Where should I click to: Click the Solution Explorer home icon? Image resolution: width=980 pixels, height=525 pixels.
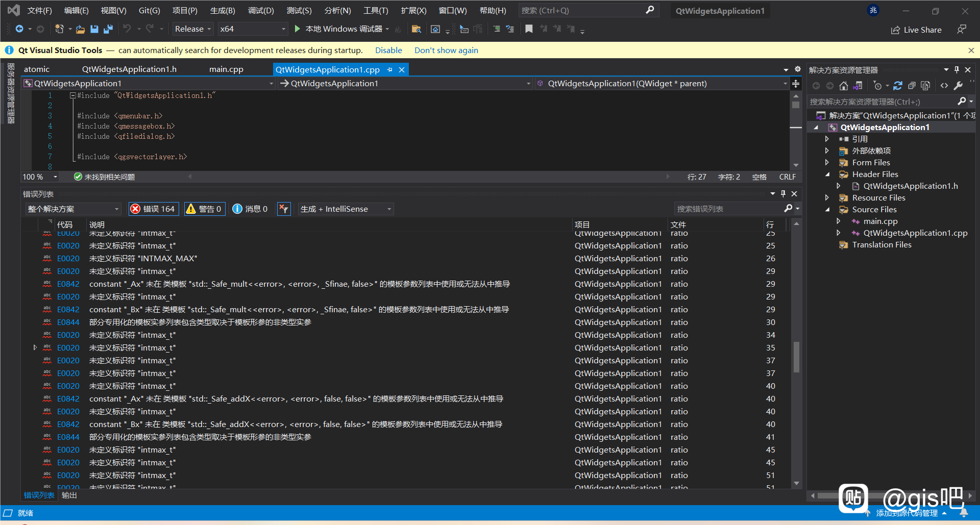point(844,86)
